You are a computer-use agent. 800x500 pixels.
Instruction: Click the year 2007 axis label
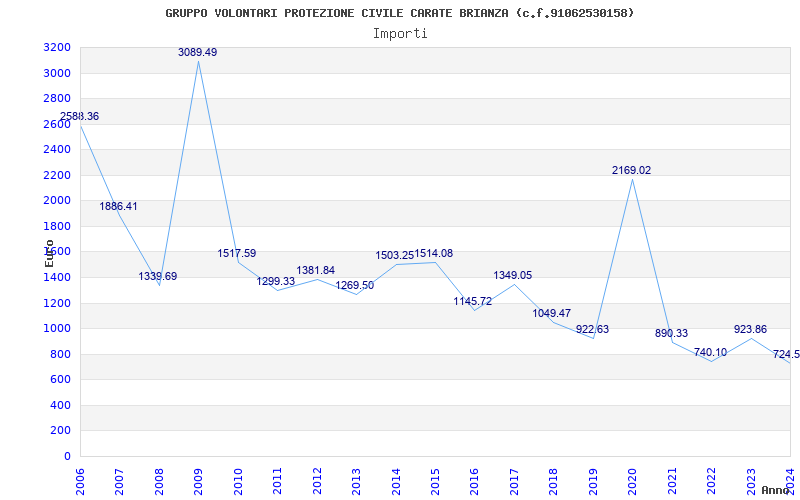120,482
